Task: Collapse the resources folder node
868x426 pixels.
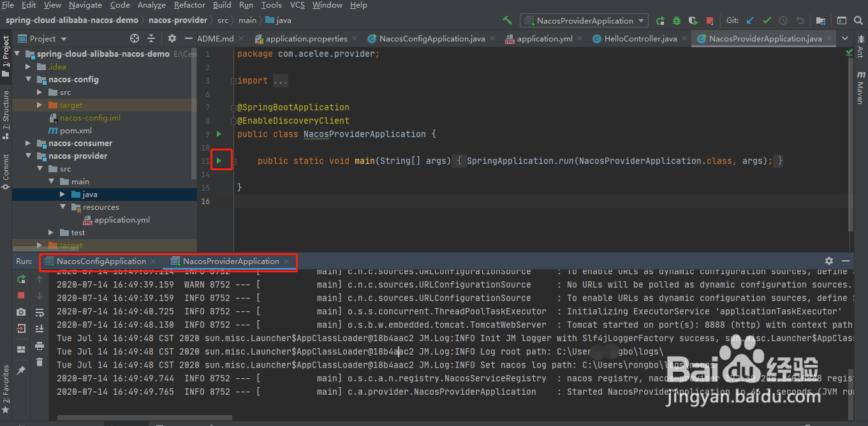Action: point(63,207)
